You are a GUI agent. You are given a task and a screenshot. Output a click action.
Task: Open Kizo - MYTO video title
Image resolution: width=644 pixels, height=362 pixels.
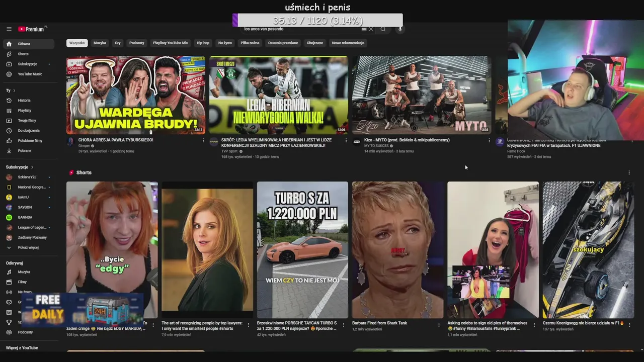point(407,140)
